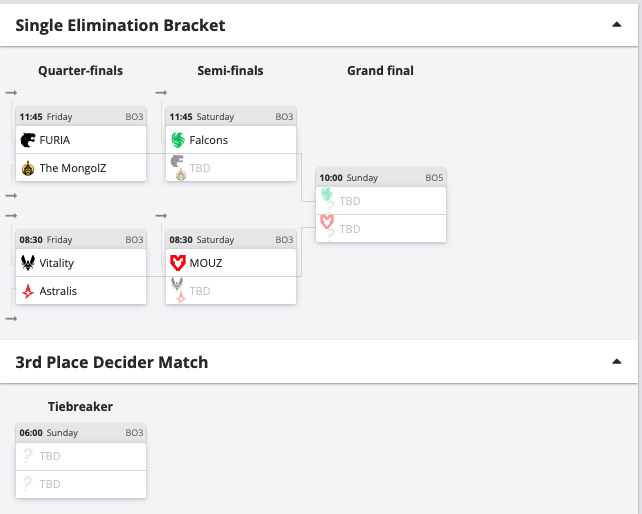Viewport: 642px width, 514px height.
Task: Click question mark icon in Tiebreaker match
Action: 28,456
